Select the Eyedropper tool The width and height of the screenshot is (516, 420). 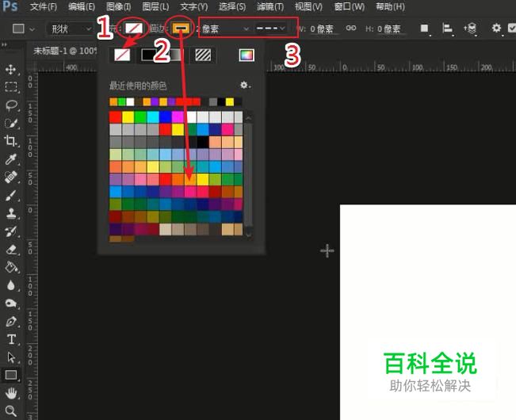[11, 158]
